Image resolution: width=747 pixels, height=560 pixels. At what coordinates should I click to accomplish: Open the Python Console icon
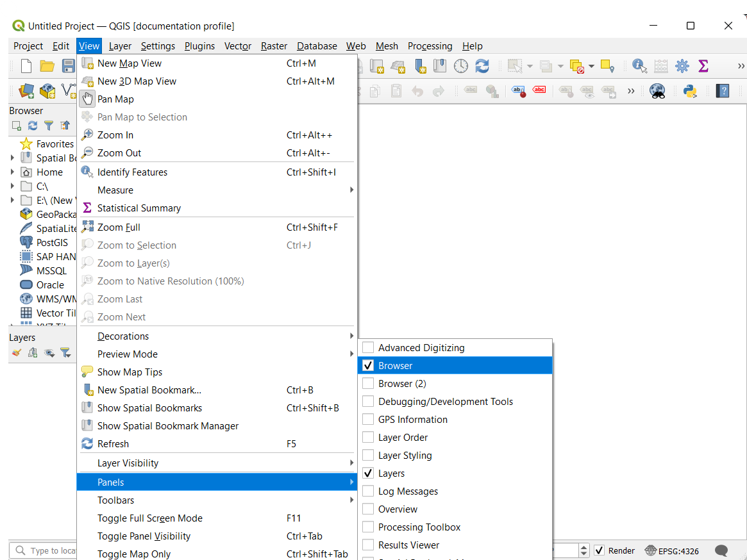[690, 90]
